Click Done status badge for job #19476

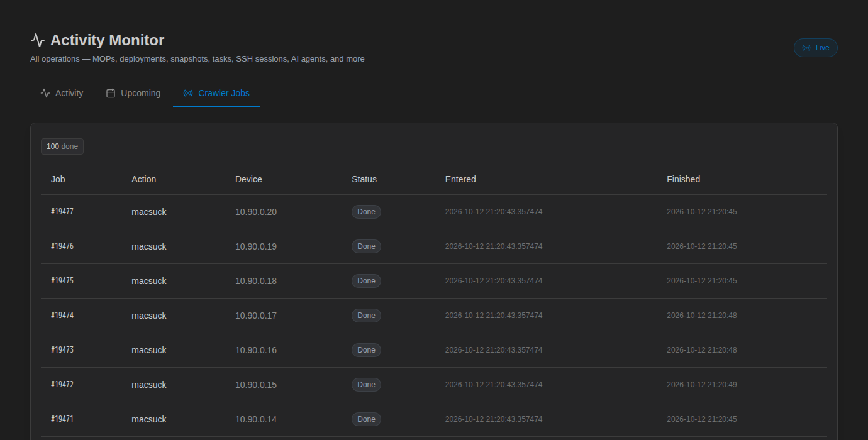[366, 246]
